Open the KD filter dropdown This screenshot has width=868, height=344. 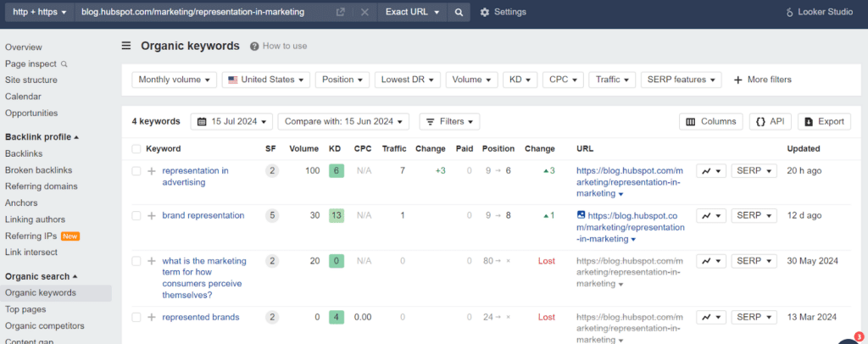(520, 80)
